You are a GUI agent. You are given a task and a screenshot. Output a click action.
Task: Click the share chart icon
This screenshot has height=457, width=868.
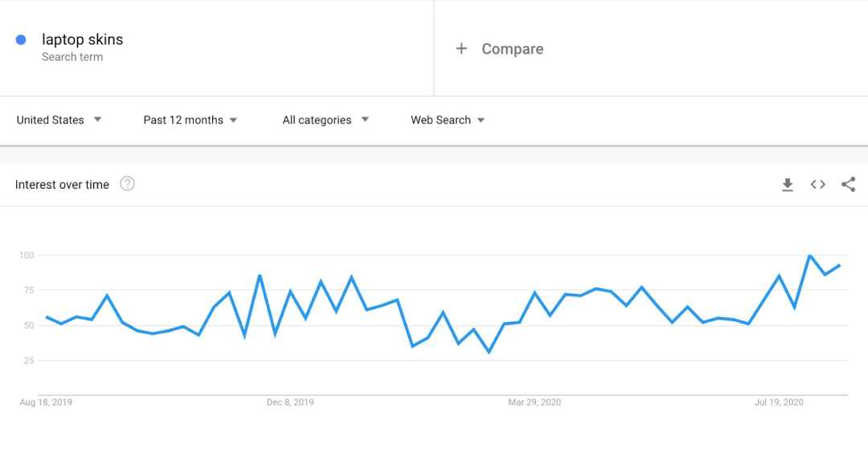(848, 184)
